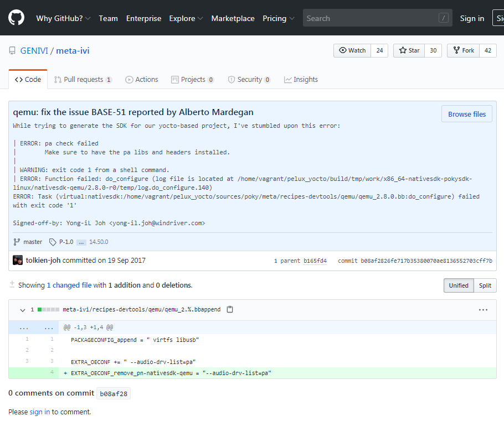Open the Why GitHub? dropdown
This screenshot has width=504, height=421.
coord(63,18)
